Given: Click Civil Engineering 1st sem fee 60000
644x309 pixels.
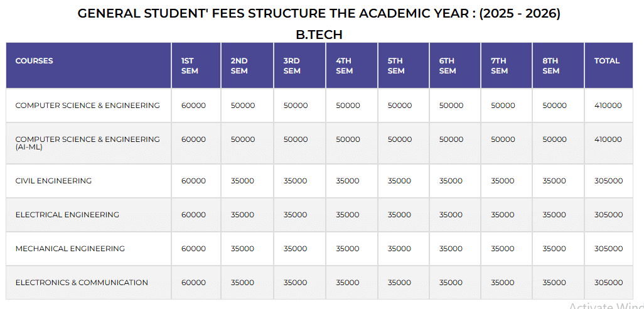Looking at the screenshot, I should pos(193,181).
